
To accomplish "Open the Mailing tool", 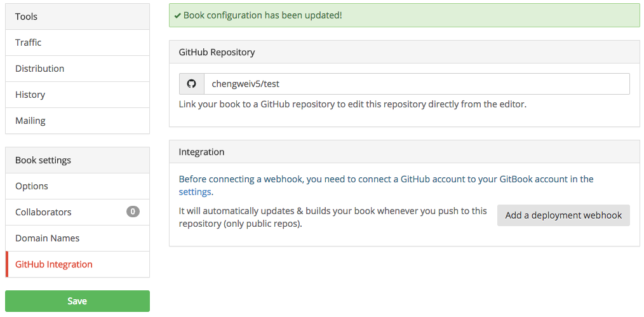I will 30,121.
